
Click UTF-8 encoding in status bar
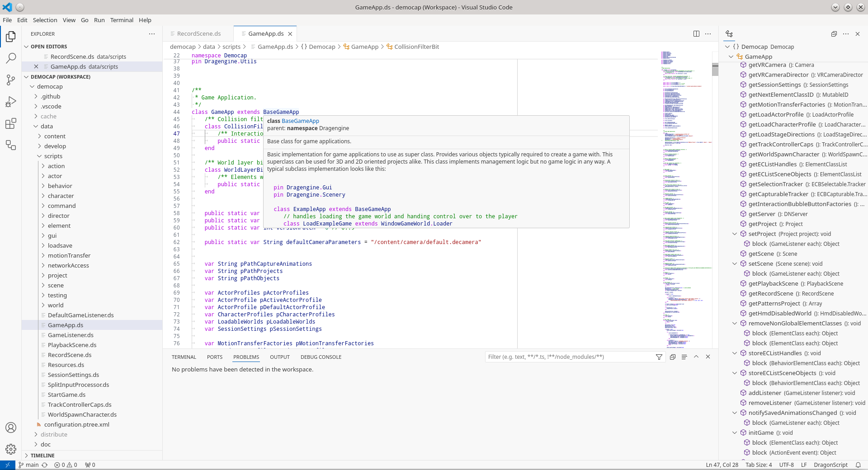786,465
